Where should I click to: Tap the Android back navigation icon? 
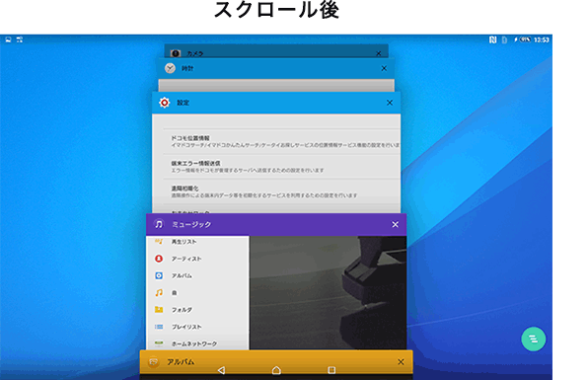point(221,370)
